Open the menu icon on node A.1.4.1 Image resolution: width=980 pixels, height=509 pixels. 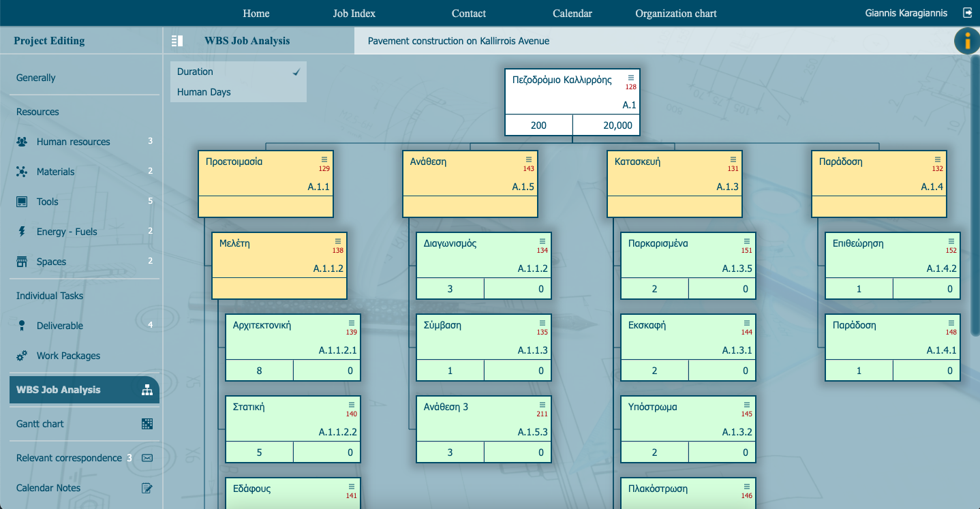click(951, 323)
